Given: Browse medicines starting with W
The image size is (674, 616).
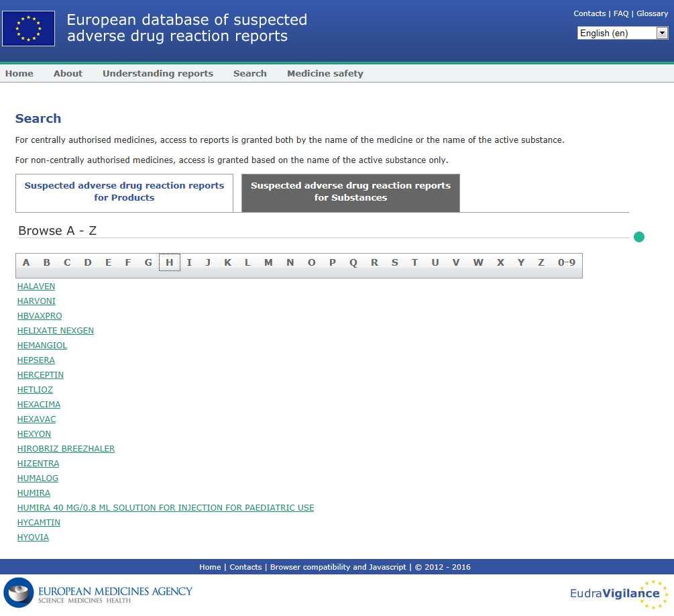Looking at the screenshot, I should pyautogui.click(x=478, y=262).
